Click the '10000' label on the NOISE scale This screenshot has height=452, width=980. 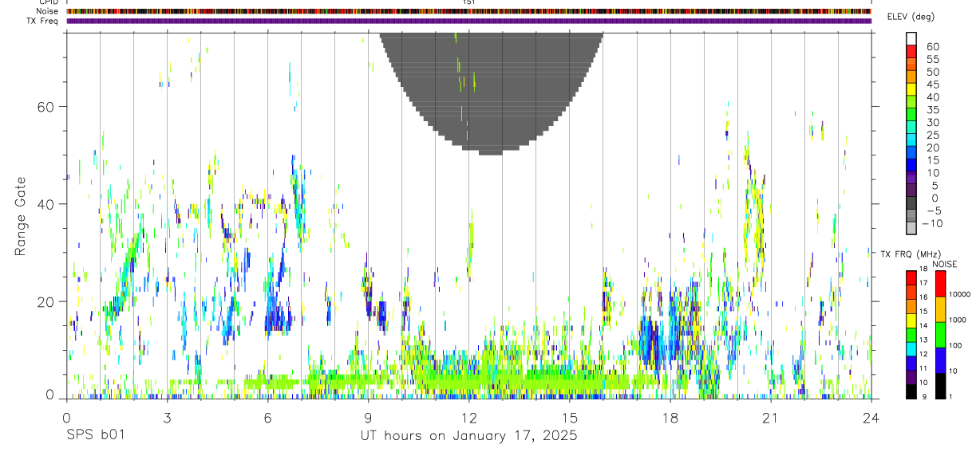[960, 293]
